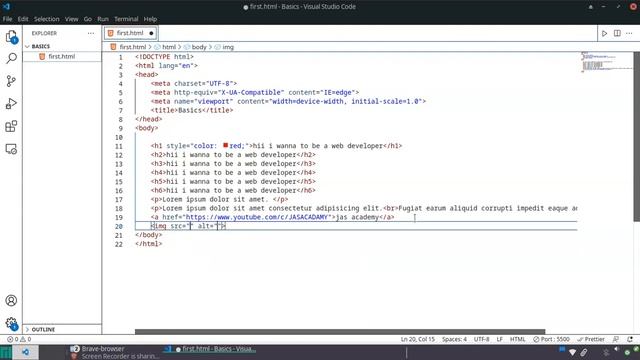Click the Wi-Fi network tray icon

pos(572,352)
